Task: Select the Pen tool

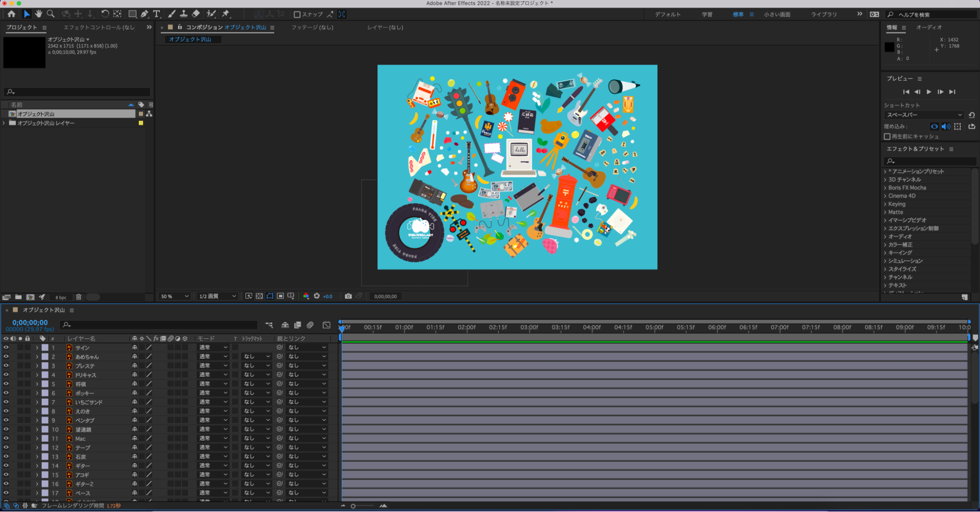Action: (x=145, y=14)
